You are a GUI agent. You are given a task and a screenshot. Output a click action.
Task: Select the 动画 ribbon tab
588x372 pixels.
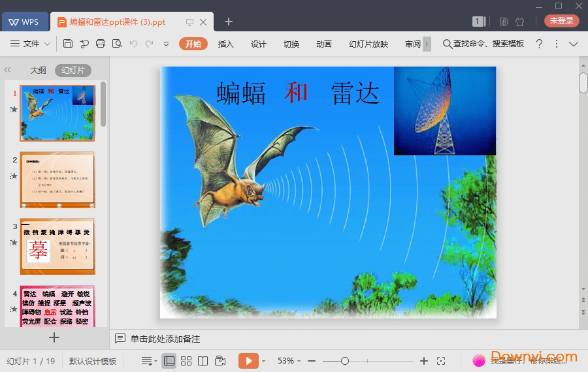(x=324, y=44)
